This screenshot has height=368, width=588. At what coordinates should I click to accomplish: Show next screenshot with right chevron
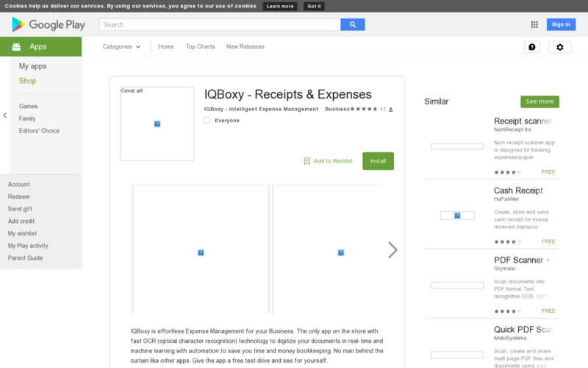click(392, 250)
